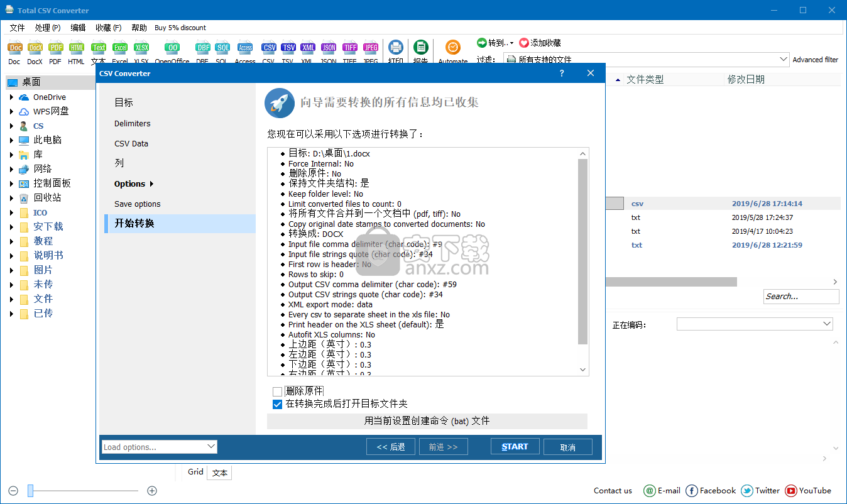Expand the OneDrive tree node
The image size is (847, 504).
(x=11, y=97)
